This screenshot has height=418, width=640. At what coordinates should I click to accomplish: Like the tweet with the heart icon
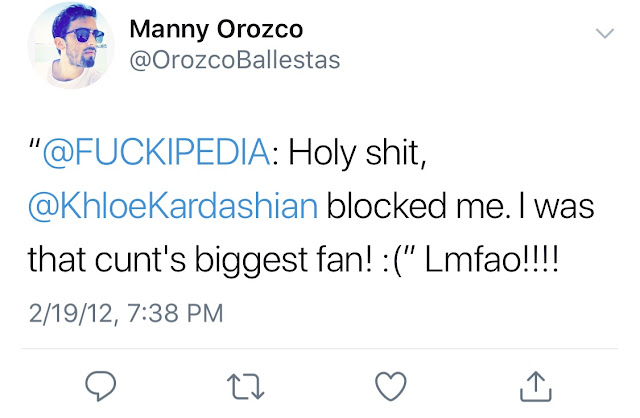click(390, 383)
